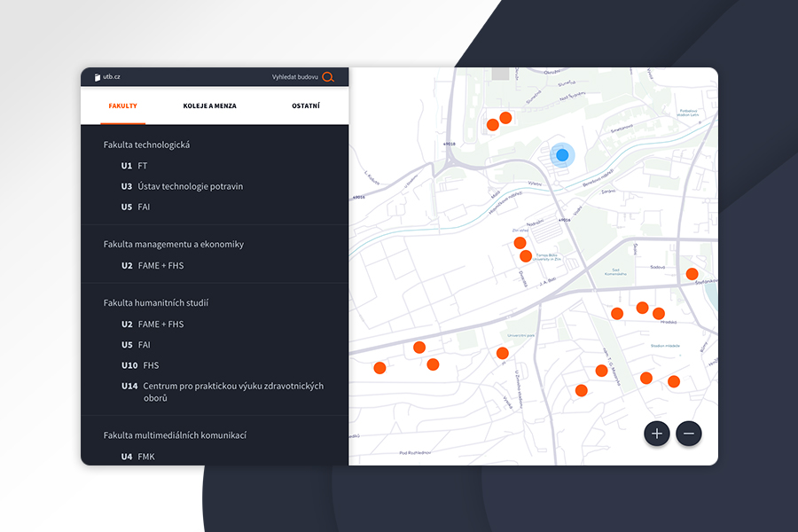Click the blue current location marker
The height and width of the screenshot is (532, 798).
point(562,155)
